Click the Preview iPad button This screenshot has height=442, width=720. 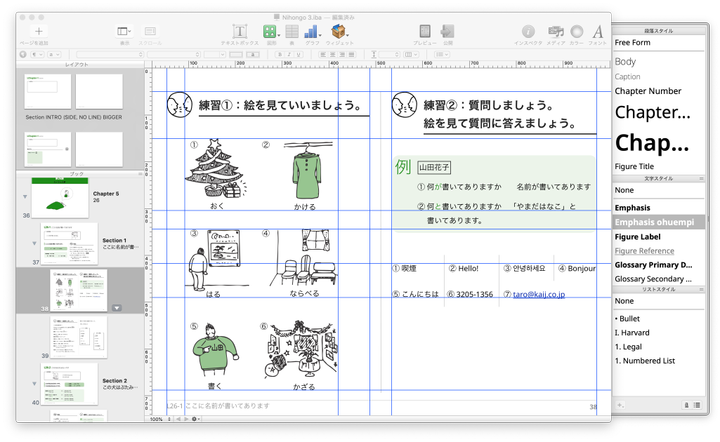point(425,32)
